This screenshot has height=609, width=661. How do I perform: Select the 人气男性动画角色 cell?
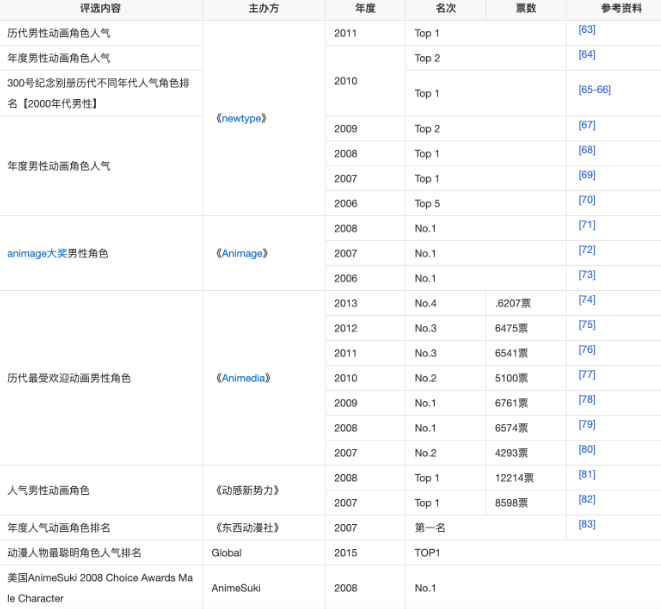tap(101, 490)
